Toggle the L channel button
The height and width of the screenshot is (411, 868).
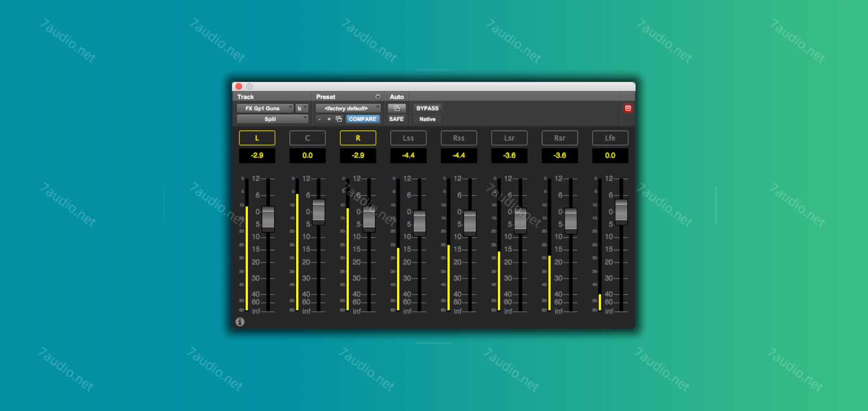pos(257,138)
